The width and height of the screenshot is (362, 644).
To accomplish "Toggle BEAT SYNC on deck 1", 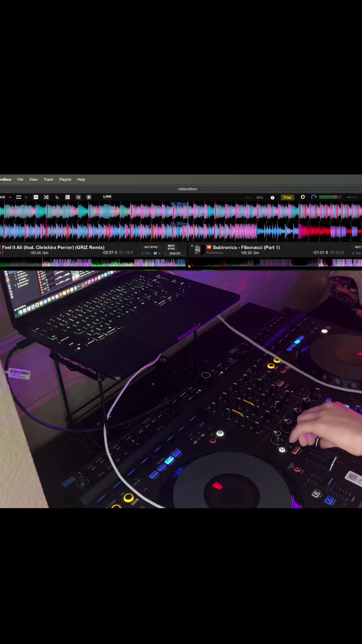I will click(x=171, y=247).
